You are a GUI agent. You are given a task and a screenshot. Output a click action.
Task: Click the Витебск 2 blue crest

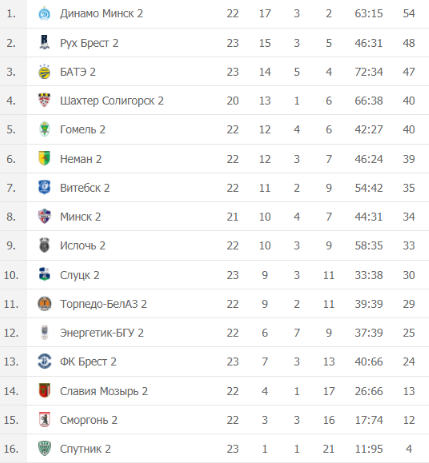point(44,187)
